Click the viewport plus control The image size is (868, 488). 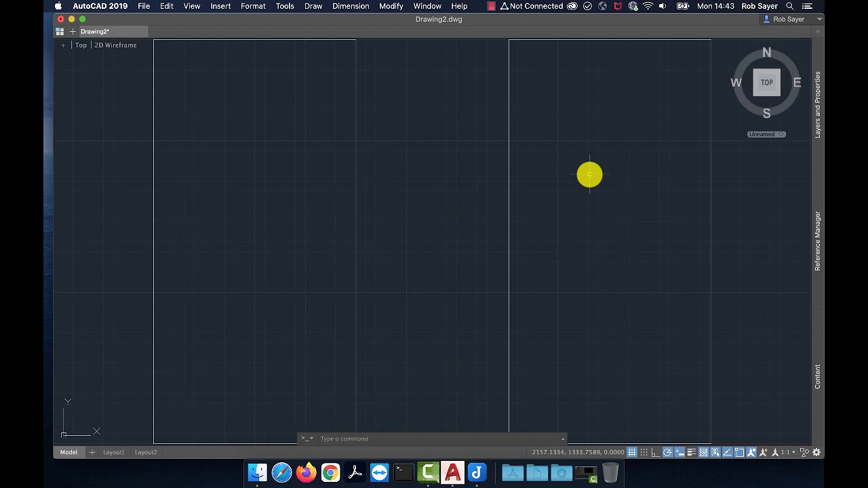pos(63,45)
